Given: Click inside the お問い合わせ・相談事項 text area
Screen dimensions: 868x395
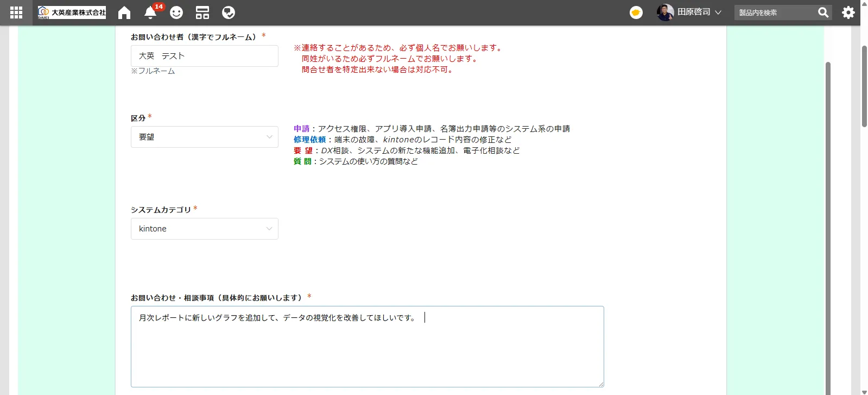Looking at the screenshot, I should pyautogui.click(x=367, y=347).
